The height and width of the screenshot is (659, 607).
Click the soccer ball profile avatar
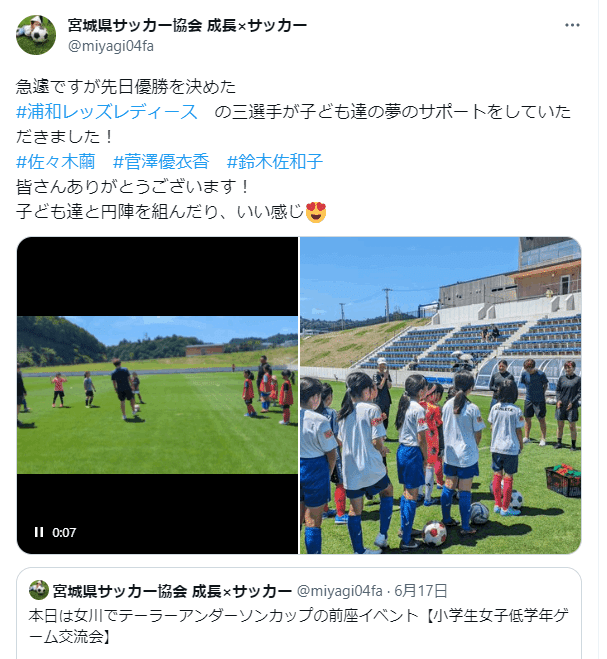point(36,35)
